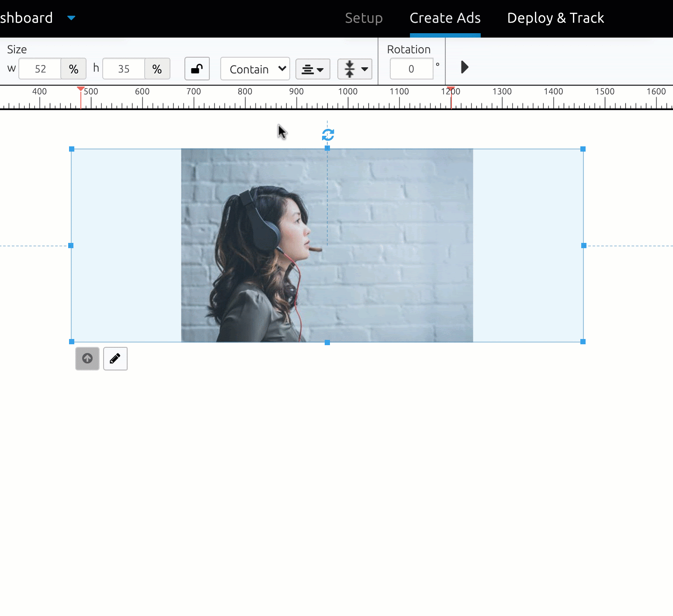Select the bottom-right resize handle
This screenshot has height=616, width=673.
pos(583,342)
